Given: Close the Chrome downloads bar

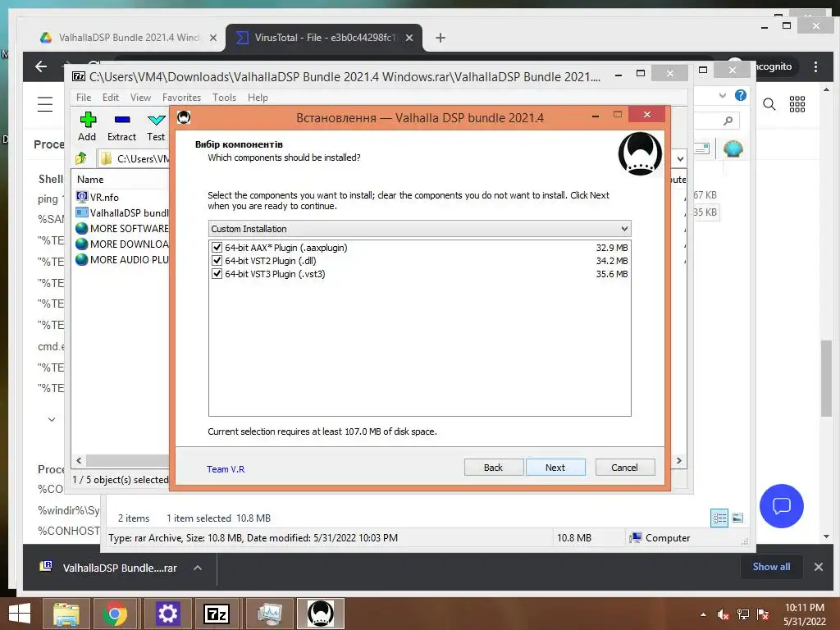Looking at the screenshot, I should tap(819, 567).
